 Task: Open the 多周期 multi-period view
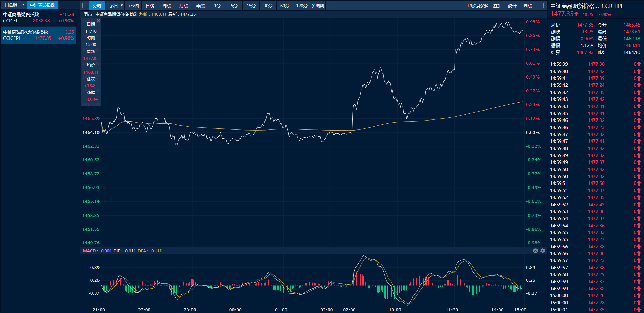coord(318,6)
